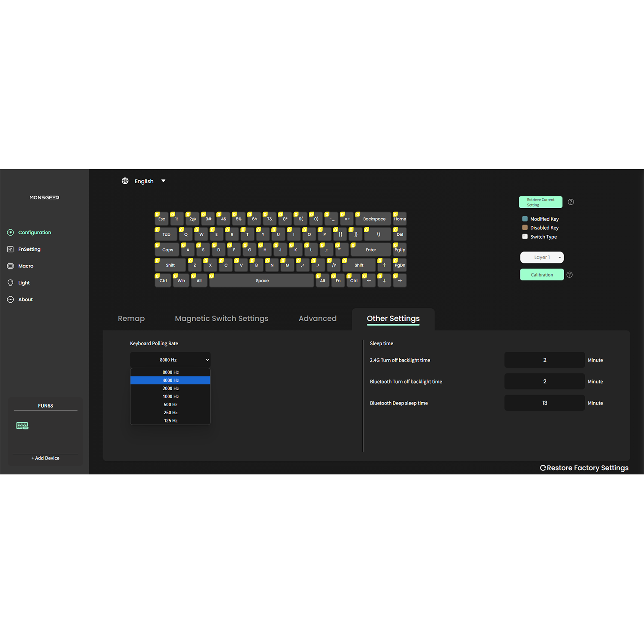
Task: Open FnSetting via its Fn icon
Action: click(x=11, y=249)
